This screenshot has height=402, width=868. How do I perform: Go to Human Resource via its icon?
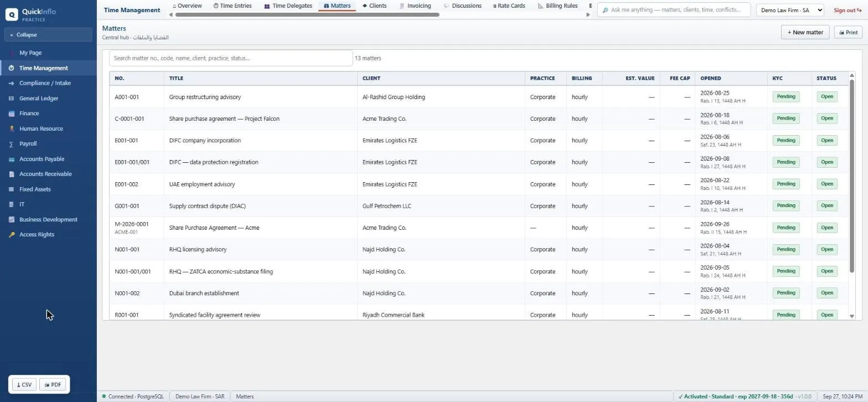click(x=12, y=128)
